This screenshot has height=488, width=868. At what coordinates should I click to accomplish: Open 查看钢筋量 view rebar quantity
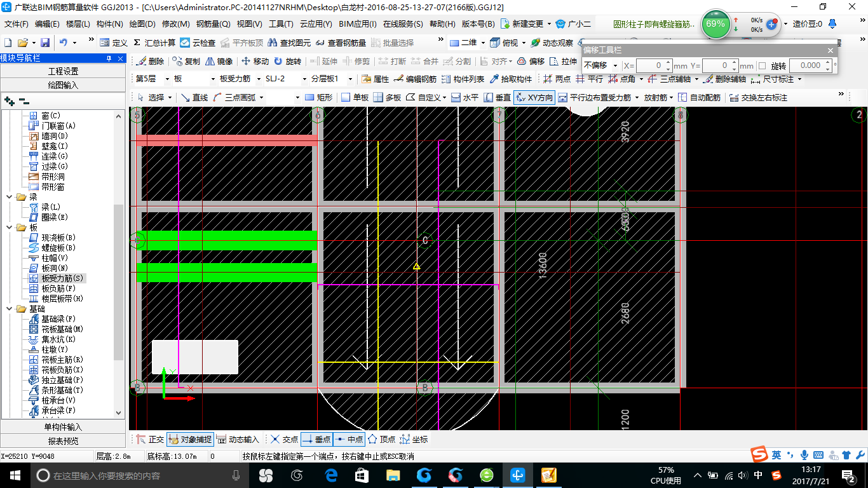tap(341, 43)
